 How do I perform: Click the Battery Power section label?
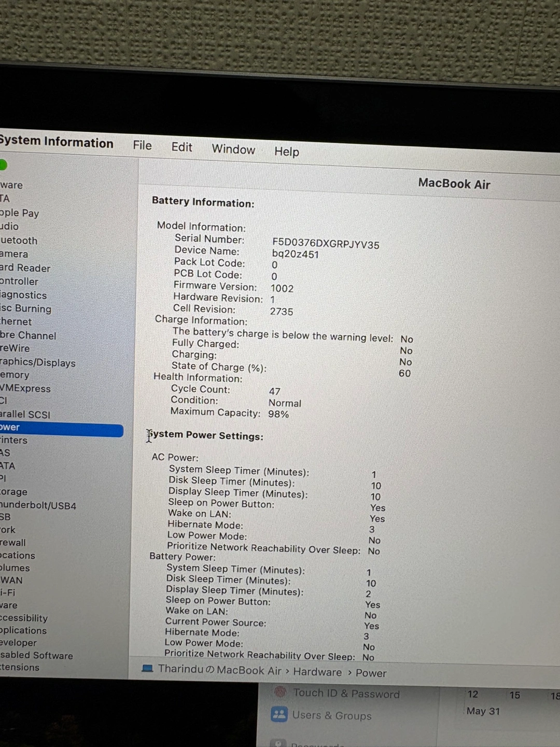pos(182,556)
